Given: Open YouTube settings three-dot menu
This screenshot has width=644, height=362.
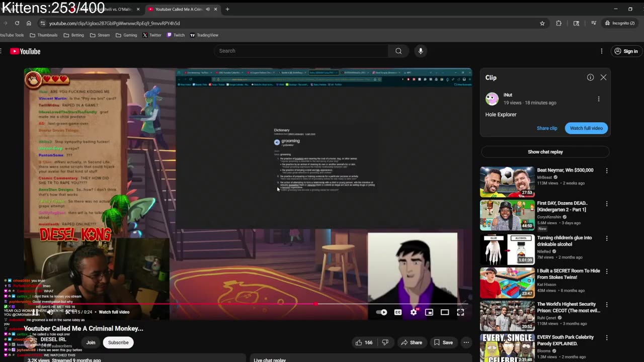Looking at the screenshot, I should pyautogui.click(x=601, y=51).
